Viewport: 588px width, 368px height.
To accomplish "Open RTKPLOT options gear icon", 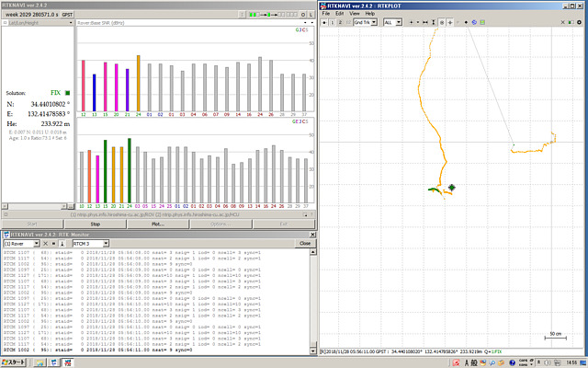I will click(x=580, y=22).
